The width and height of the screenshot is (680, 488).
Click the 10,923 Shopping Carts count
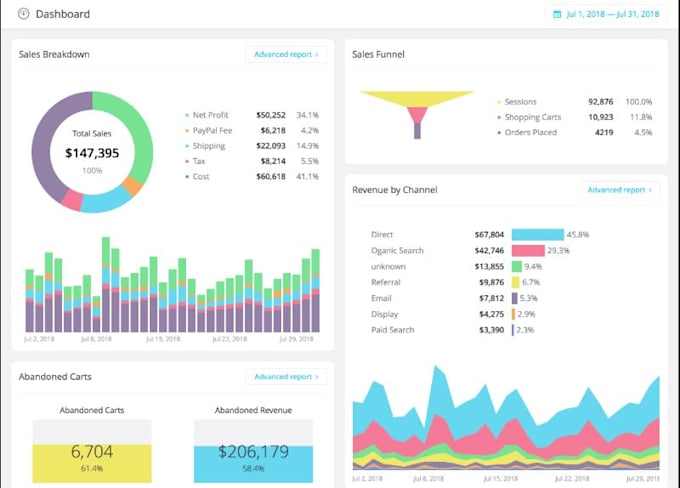pos(601,117)
